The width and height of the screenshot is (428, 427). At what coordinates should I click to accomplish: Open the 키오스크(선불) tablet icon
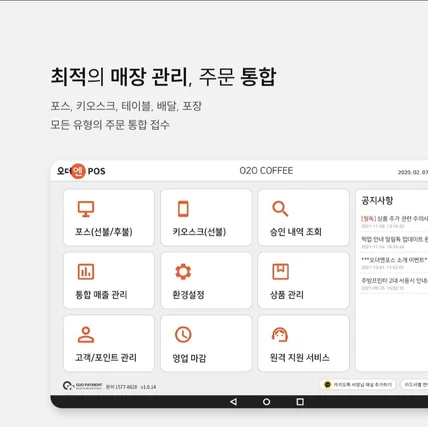click(183, 209)
